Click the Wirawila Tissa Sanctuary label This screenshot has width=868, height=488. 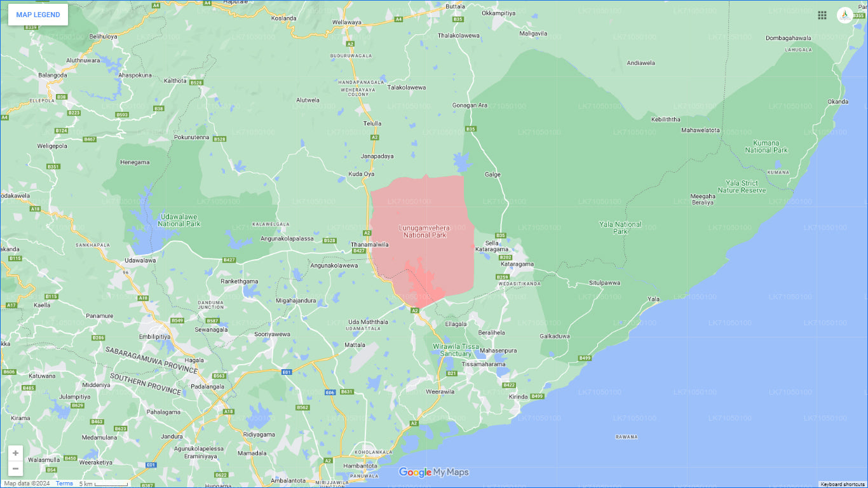[x=456, y=349]
